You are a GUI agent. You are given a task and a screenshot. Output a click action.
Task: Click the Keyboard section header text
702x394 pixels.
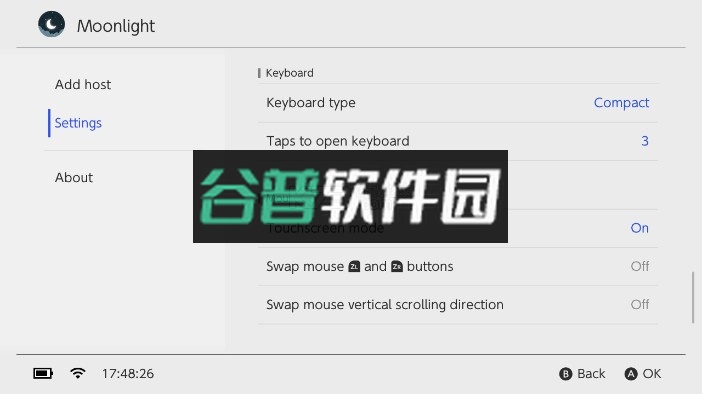coord(290,73)
